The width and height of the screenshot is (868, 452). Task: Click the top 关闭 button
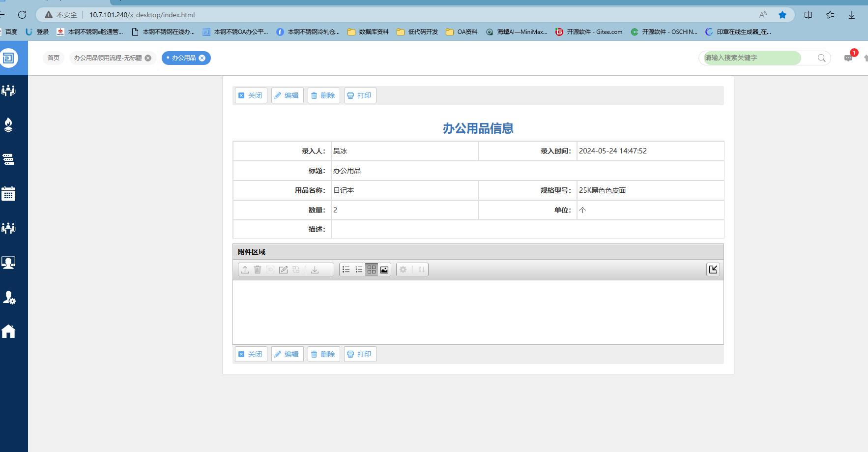coord(251,95)
